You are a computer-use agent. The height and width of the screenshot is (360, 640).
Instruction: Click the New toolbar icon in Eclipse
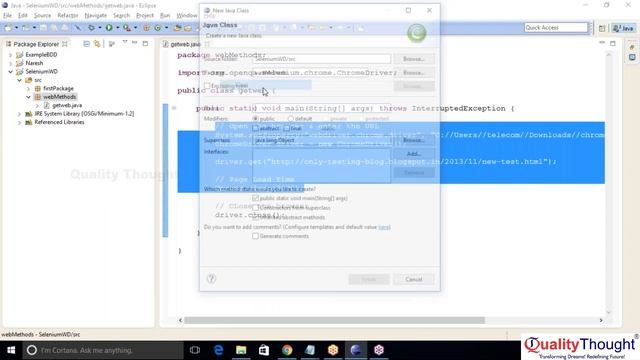tap(8, 28)
